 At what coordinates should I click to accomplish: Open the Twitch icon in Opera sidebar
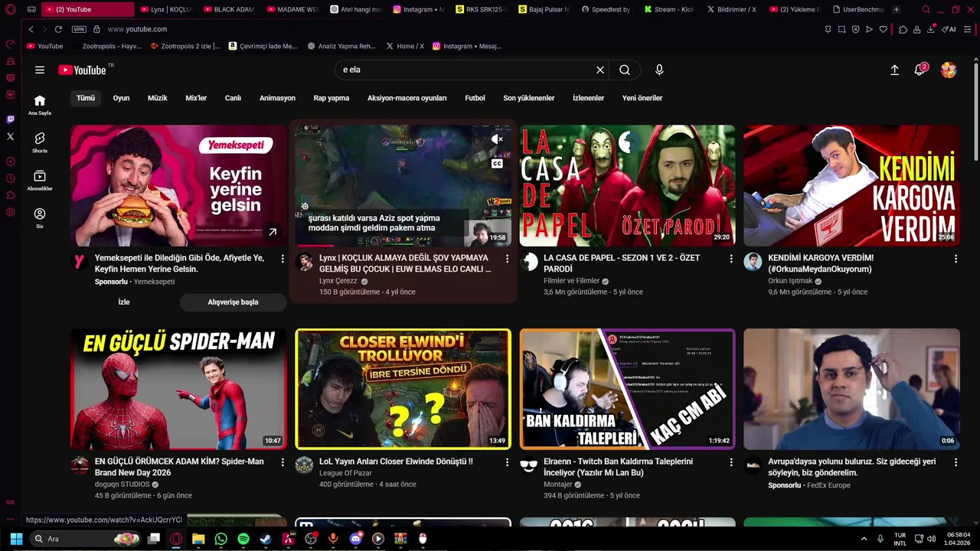coord(10,119)
